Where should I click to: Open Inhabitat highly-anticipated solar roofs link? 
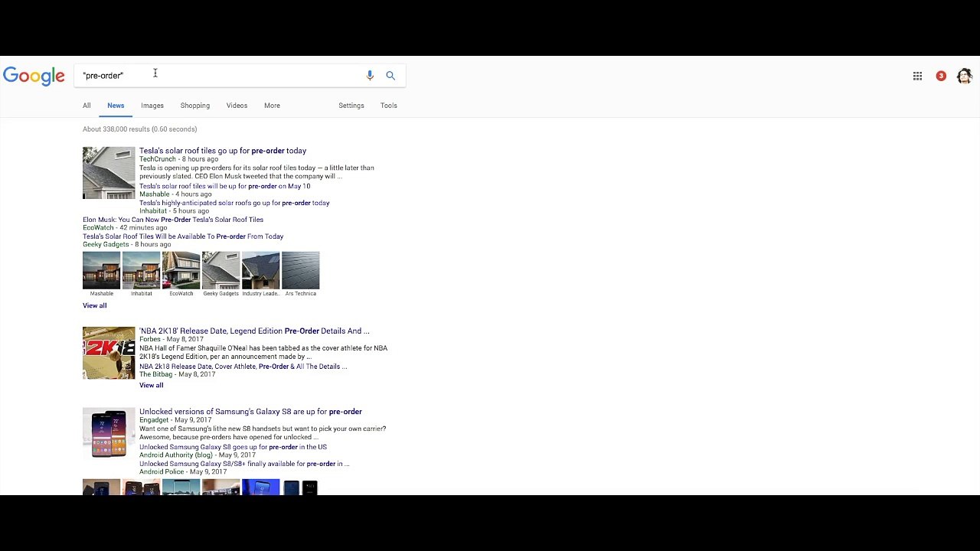click(x=234, y=203)
